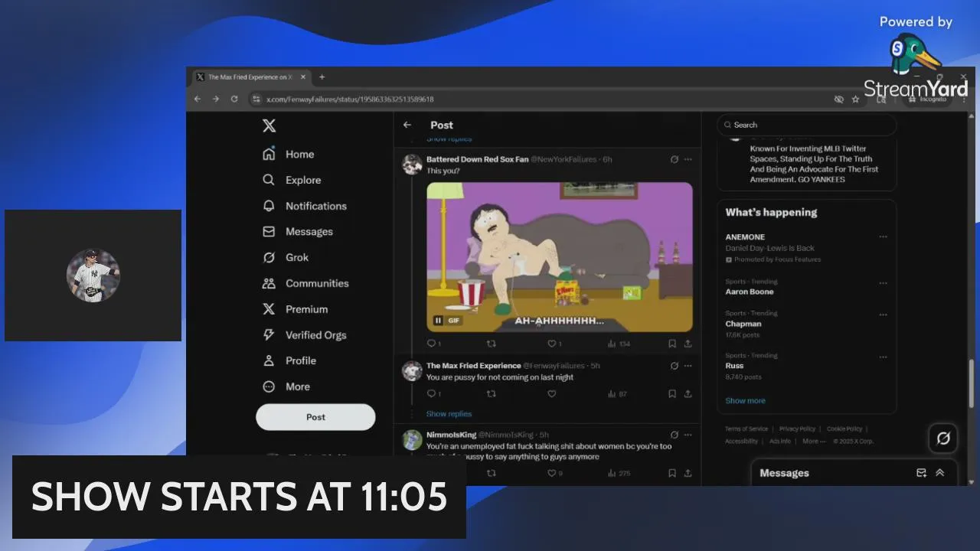The image size is (980, 551).
Task: Click the X logo in sidebar
Action: point(269,126)
